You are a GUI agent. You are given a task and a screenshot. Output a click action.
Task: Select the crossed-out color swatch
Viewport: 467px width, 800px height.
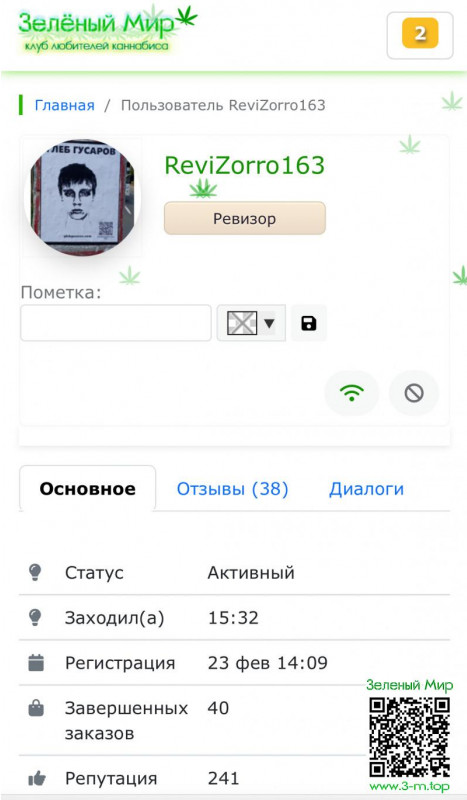coord(242,323)
